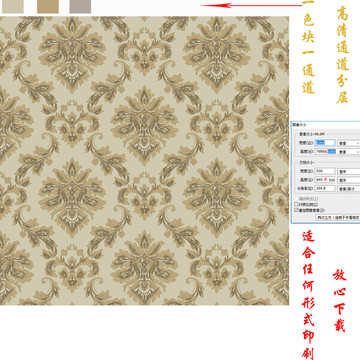360x360 pixels.
Task: Click the red arrow pointing to swatches
Action: point(251,5)
